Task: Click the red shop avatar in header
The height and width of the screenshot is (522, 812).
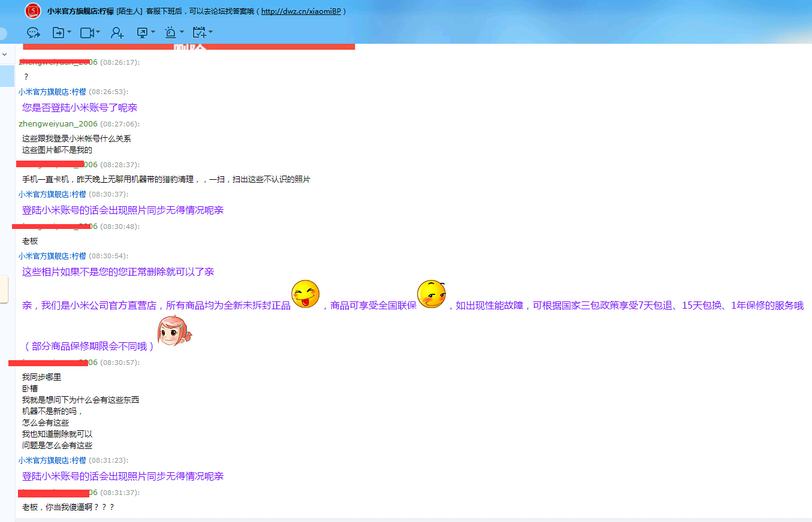Action: click(x=33, y=11)
